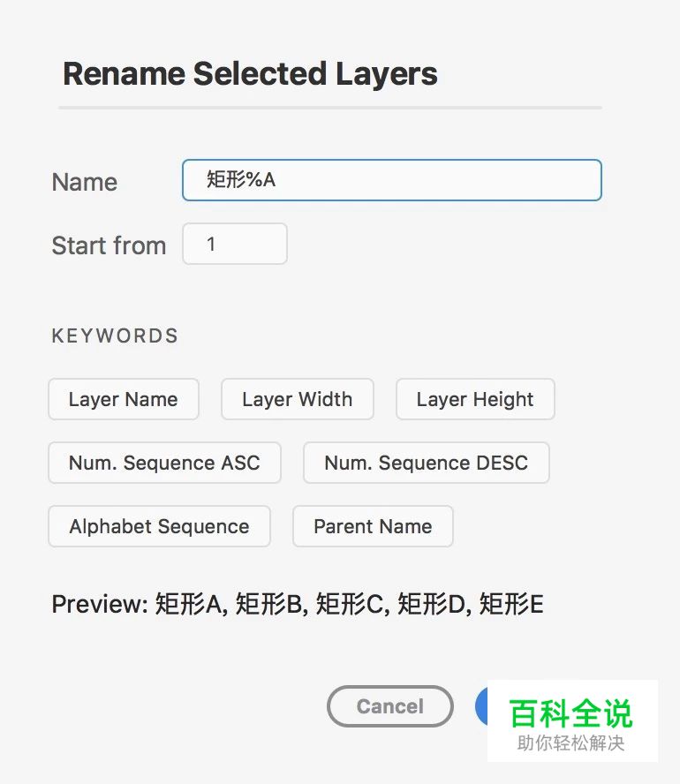Screen dimensions: 680x784
Task: Click the Preview text showing 矩形A through 矩形E
Action: coord(298,604)
